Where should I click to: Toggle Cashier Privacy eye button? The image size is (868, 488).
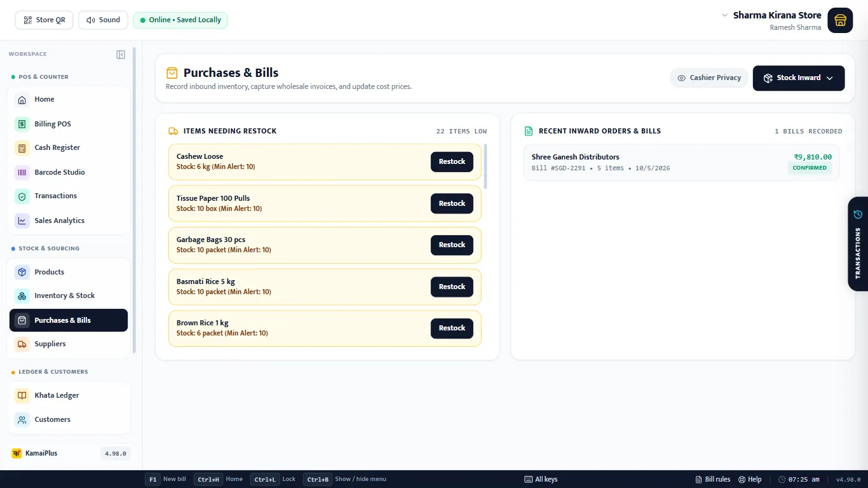pyautogui.click(x=709, y=78)
